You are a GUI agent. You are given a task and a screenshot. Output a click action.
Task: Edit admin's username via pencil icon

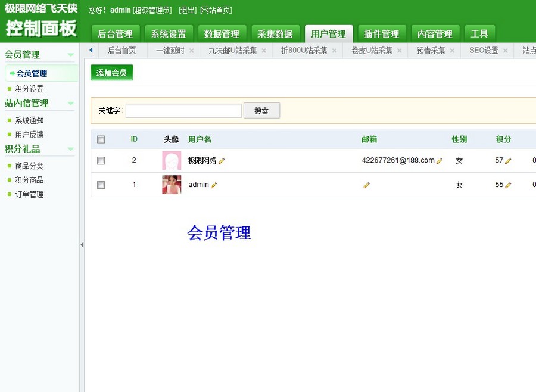213,185
